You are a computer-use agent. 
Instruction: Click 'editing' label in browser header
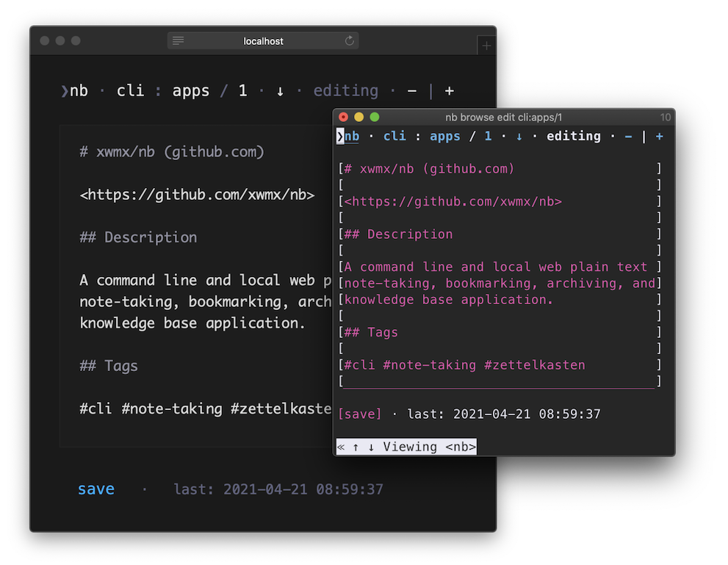(346, 90)
